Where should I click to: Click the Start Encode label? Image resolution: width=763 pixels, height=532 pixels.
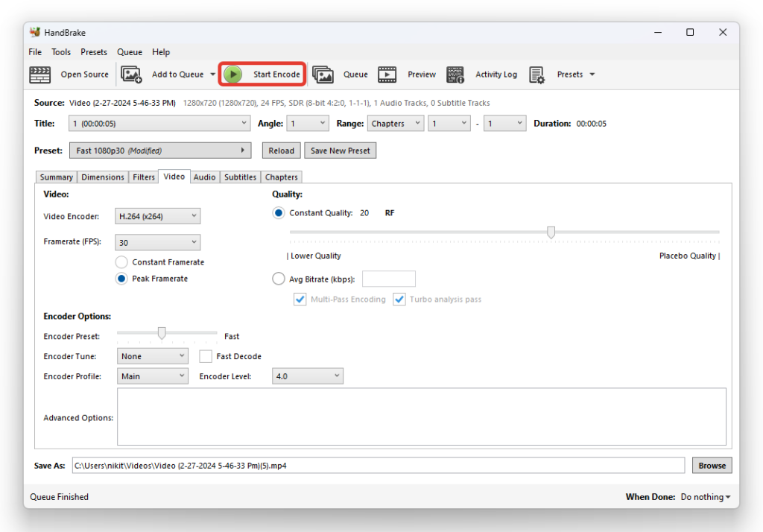(x=276, y=75)
